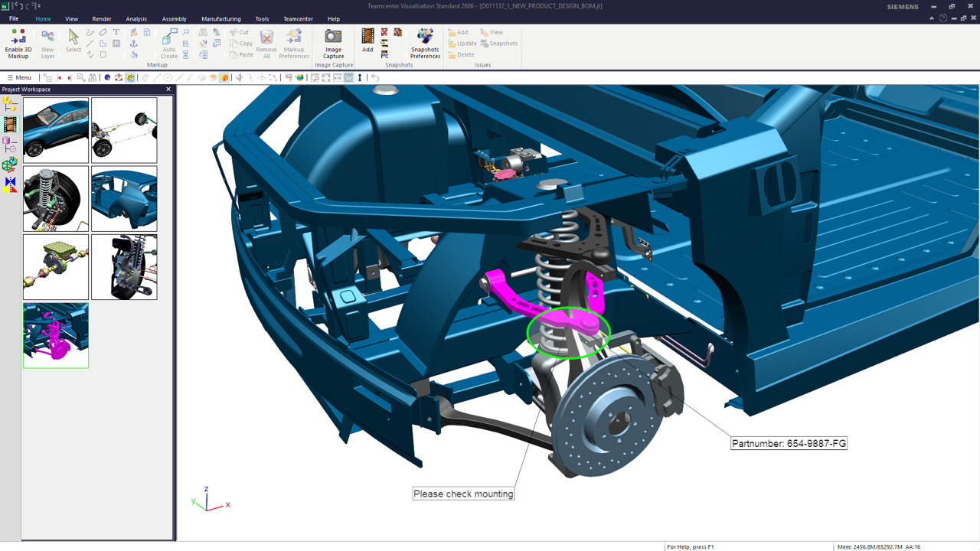Screen dimensions: 980x551
Task: Click the undo arrow in toolbar
Action: point(375,77)
